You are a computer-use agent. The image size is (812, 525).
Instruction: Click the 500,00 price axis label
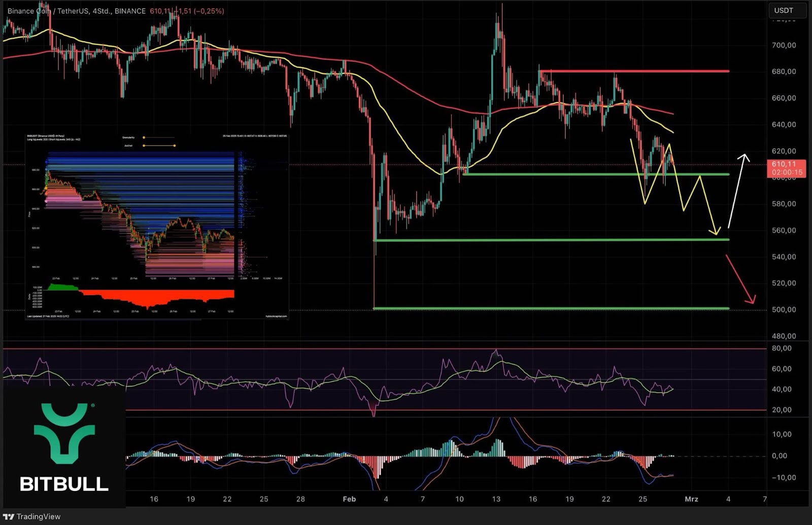click(x=784, y=309)
